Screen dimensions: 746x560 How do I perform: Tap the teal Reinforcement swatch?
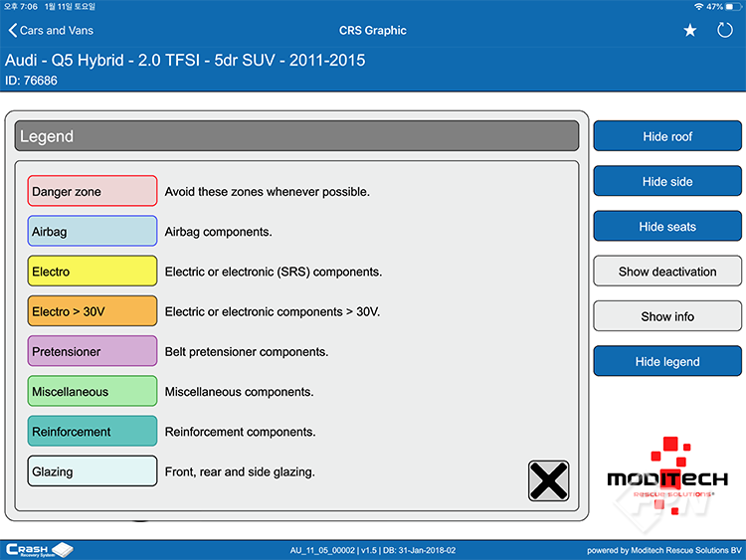coord(93,432)
